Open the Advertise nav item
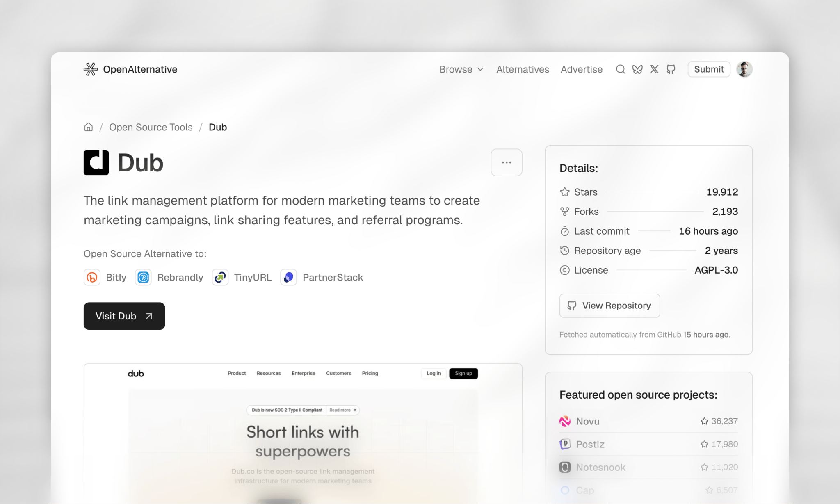This screenshot has height=504, width=840. click(582, 69)
